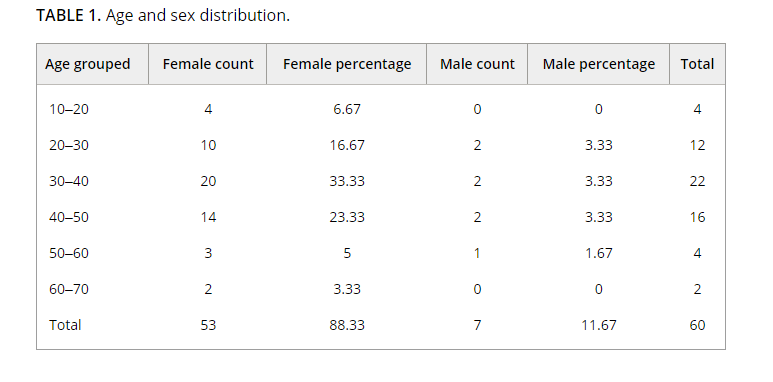This screenshot has width=773, height=382.
Task: Select the 10–20 age group row label
Action: (x=69, y=109)
